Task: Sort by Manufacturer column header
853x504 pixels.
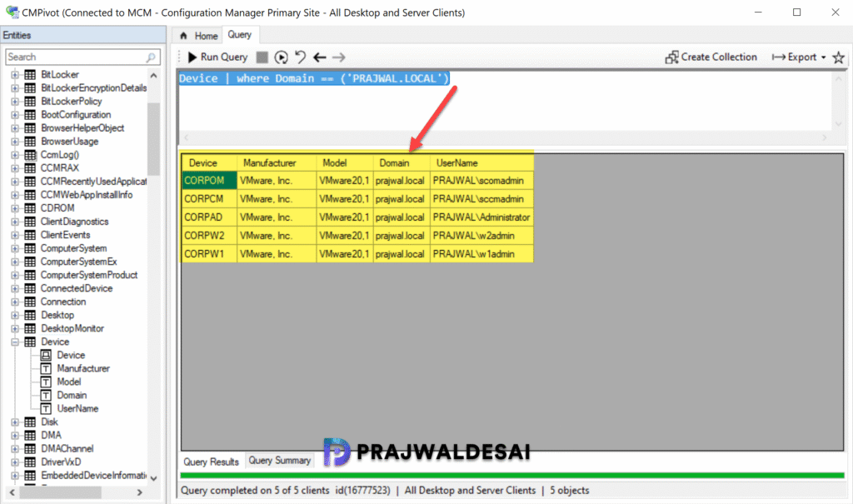Action: tap(277, 162)
